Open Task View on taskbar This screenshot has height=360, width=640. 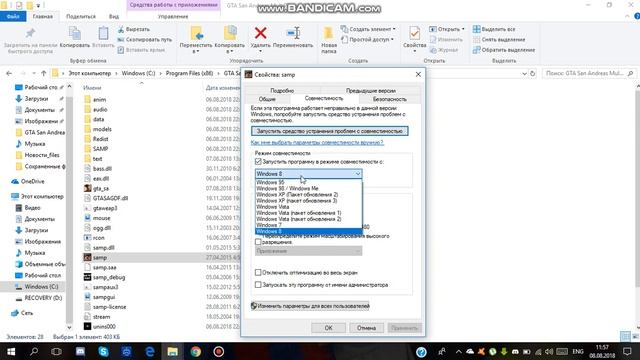click(x=57, y=351)
